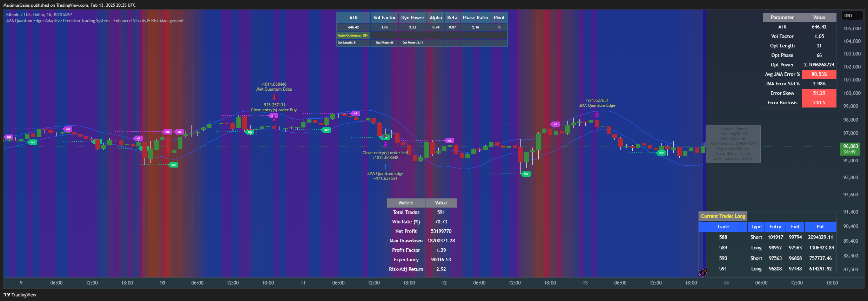Click the 'Opt Power: 2.11' cell
868x301 pixels.
[412, 43]
